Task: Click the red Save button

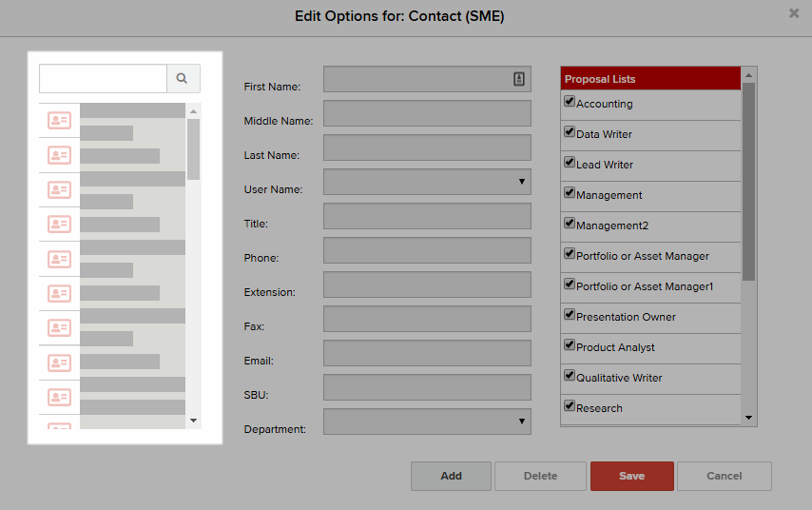Action: pyautogui.click(x=632, y=476)
